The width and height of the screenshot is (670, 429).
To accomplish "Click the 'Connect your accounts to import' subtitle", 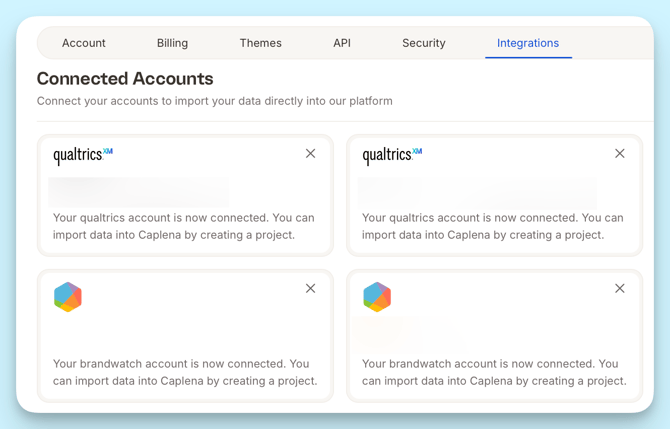I will click(215, 101).
